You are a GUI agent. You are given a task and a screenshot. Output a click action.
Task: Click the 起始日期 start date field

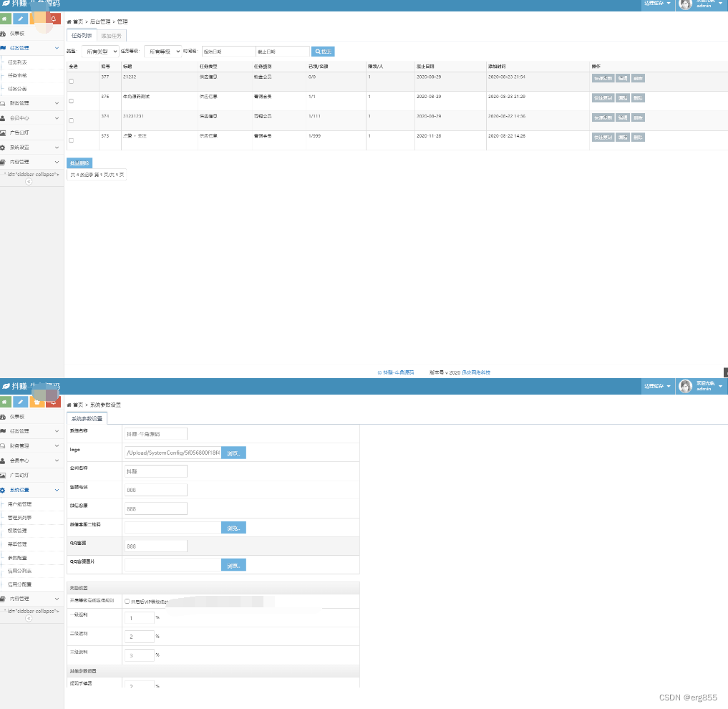pyautogui.click(x=228, y=52)
